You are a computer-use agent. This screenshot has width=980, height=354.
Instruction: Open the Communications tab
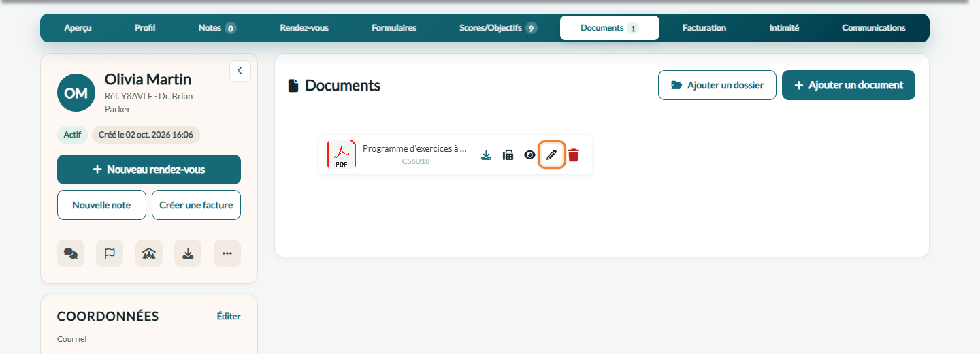874,28
